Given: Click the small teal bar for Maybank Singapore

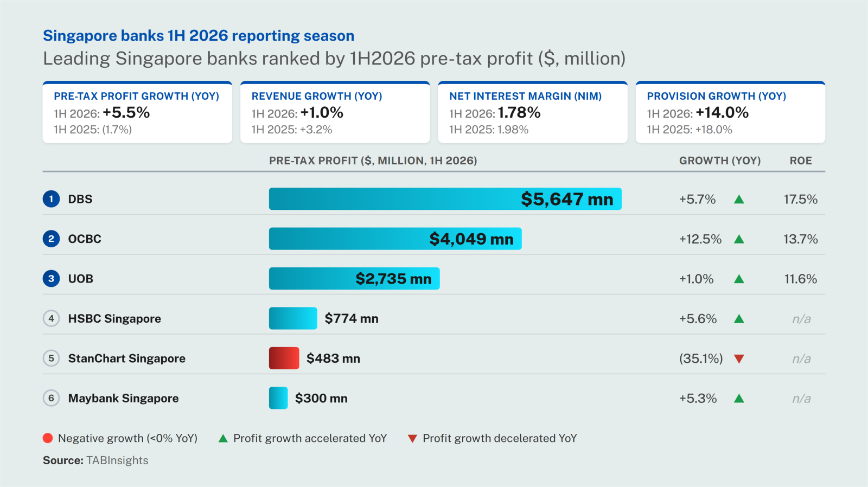Looking at the screenshot, I should (278, 398).
